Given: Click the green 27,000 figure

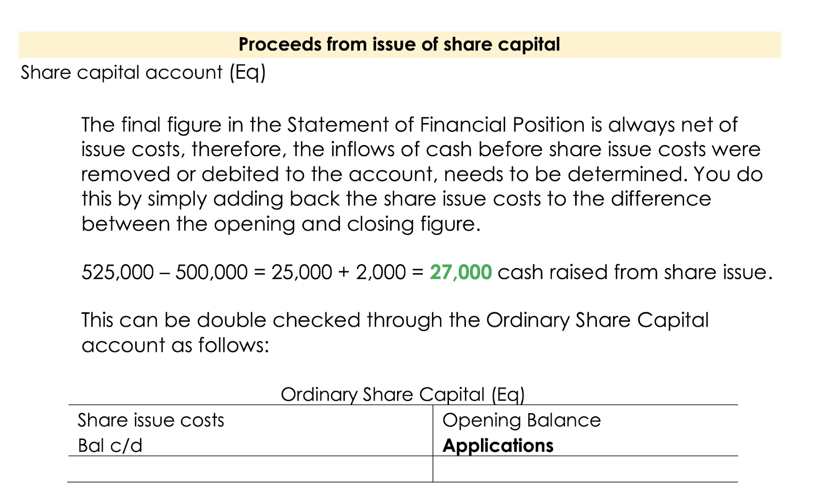Looking at the screenshot, I should click(x=461, y=272).
